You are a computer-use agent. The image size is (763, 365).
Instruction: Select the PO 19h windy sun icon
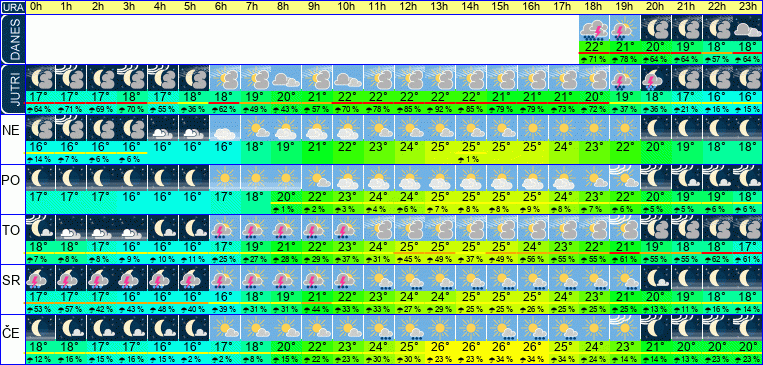pyautogui.click(x=624, y=178)
